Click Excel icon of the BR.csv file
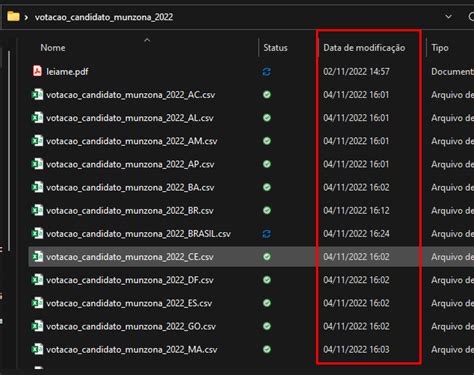The height and width of the screenshot is (375, 474). click(x=37, y=210)
